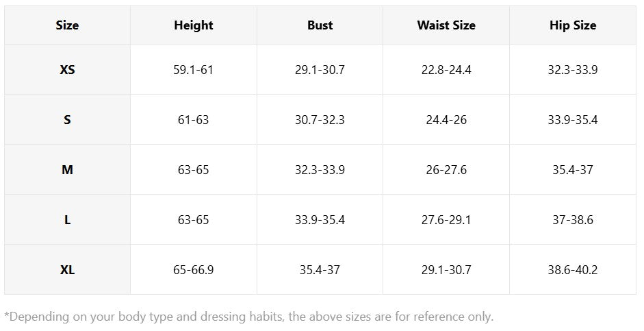The height and width of the screenshot is (331, 644).
Task: Click the Bust column header
Action: pos(320,25)
